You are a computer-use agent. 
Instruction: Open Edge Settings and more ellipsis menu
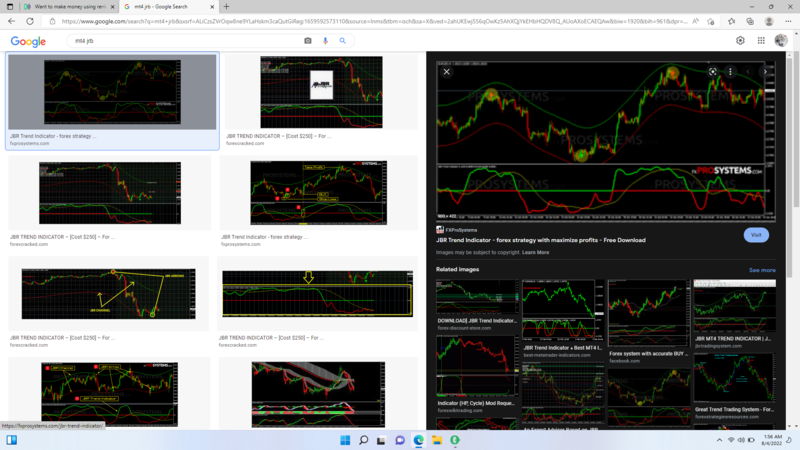(788, 21)
